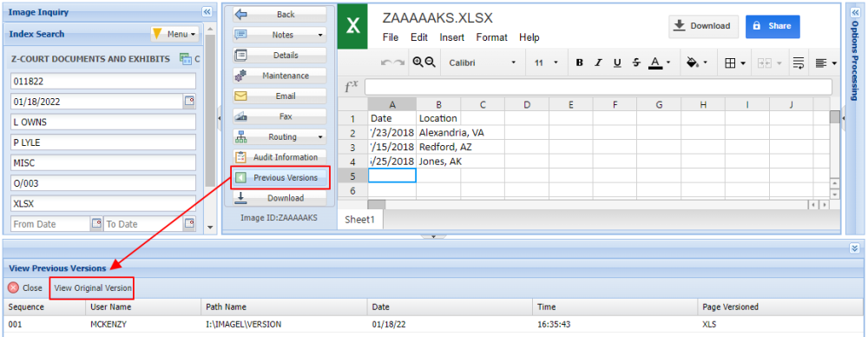Click the Redo arrow icon
868x337 pixels.
tap(399, 63)
